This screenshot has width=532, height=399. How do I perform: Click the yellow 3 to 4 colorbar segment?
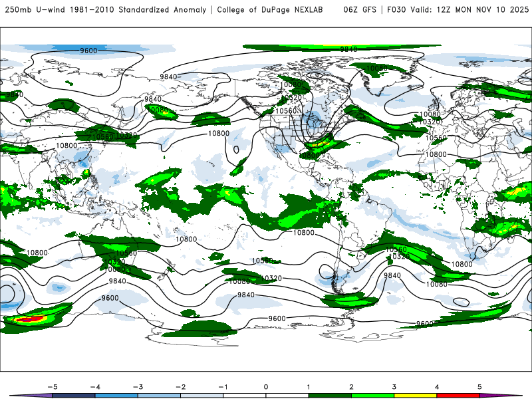[416, 396]
